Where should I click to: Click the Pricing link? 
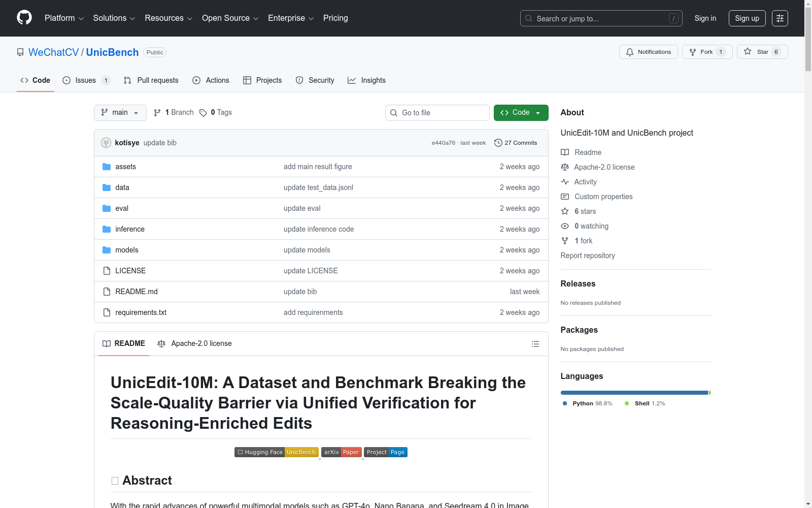coord(335,18)
